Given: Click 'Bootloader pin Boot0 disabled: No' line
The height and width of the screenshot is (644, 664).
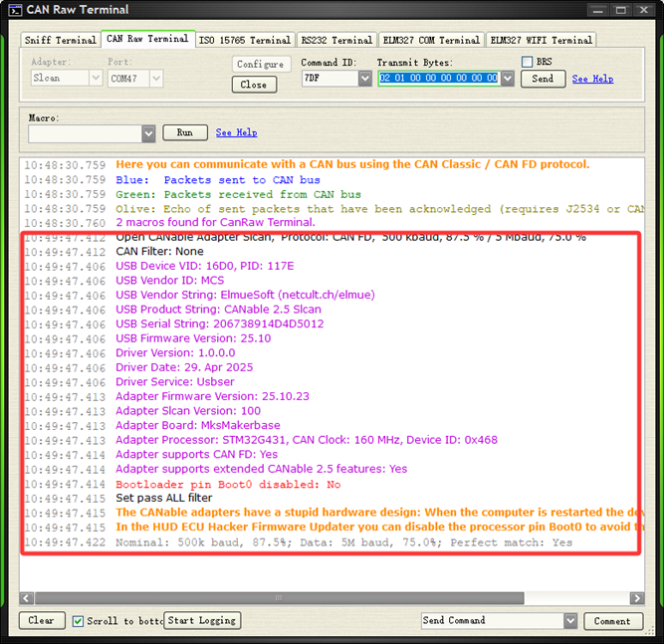Looking at the screenshot, I should 228,485.
